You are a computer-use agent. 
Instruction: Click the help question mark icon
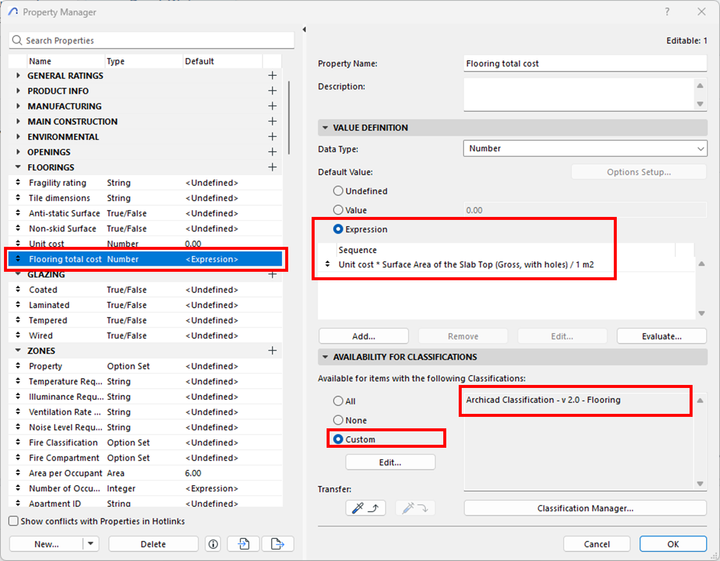[667, 12]
